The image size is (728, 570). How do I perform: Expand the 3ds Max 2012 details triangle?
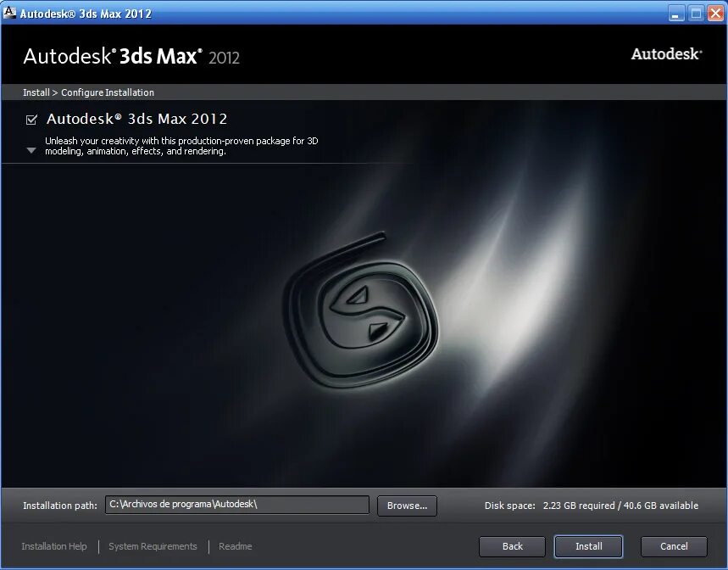(31, 150)
